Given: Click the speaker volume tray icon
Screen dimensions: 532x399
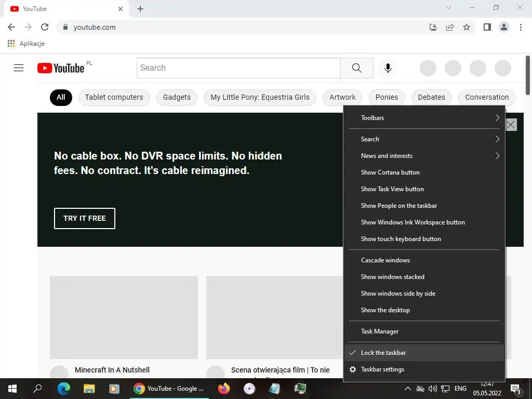Looking at the screenshot, I should tap(432, 389).
